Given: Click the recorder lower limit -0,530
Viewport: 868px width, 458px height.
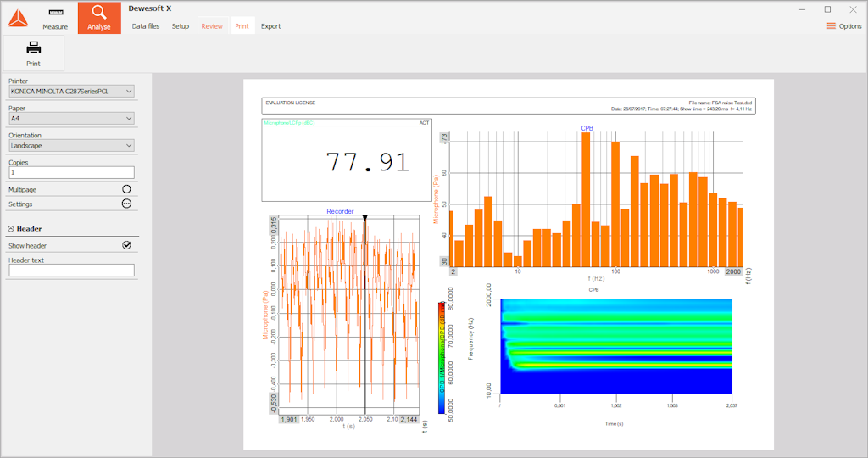Looking at the screenshot, I should point(273,403).
